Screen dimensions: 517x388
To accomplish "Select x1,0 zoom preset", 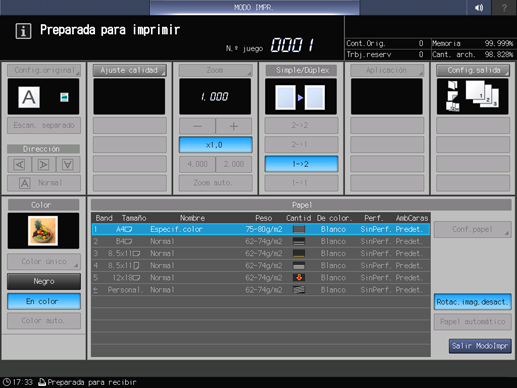I will coord(215,145).
